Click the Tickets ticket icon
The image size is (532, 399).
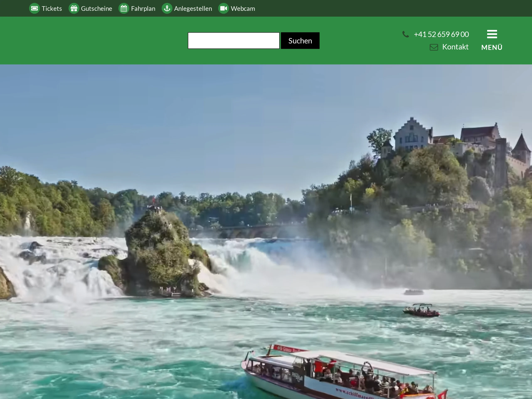(34, 9)
